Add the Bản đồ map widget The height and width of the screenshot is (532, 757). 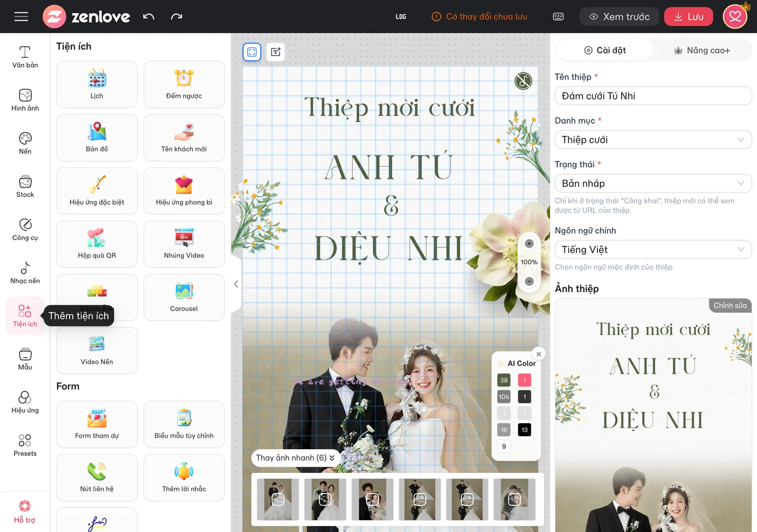click(97, 138)
